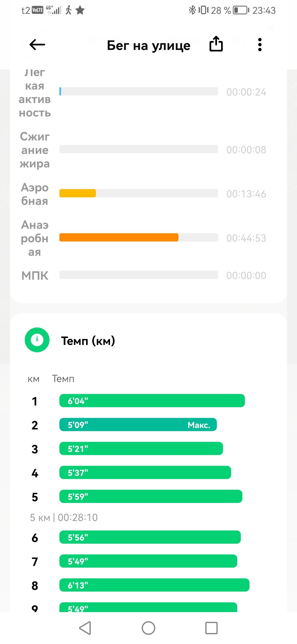
Task: Select kilometer 2 bar marked Макс.
Action: pos(138,425)
